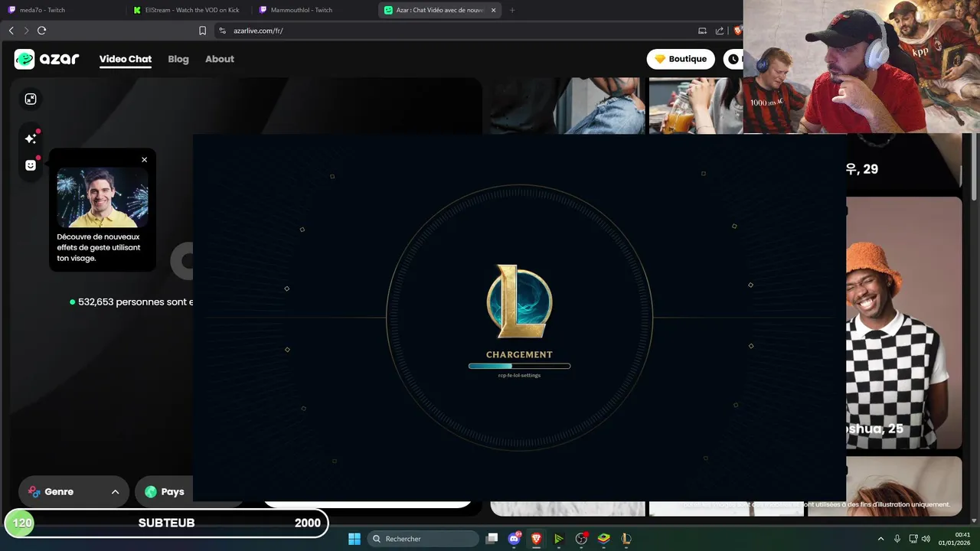Open Discord from the taskbar
The width and height of the screenshot is (980, 551).
click(514, 539)
